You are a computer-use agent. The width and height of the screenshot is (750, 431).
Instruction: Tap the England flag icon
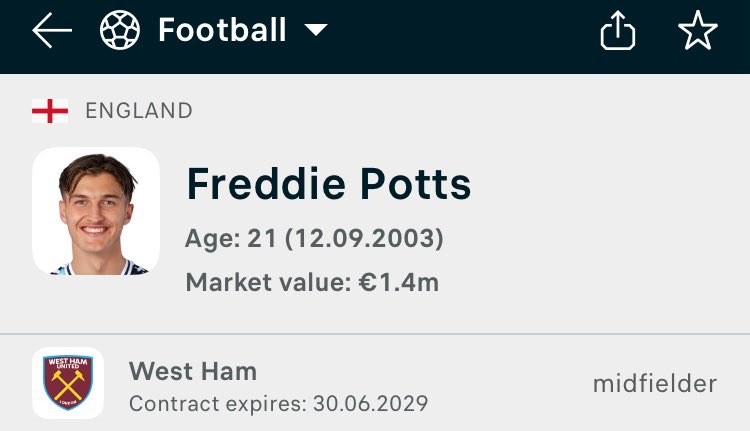(50, 111)
